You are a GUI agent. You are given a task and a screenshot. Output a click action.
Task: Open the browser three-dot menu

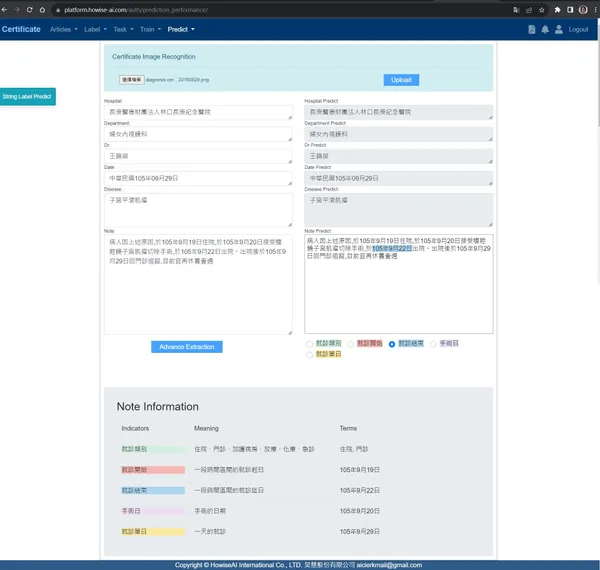pyautogui.click(x=595, y=10)
